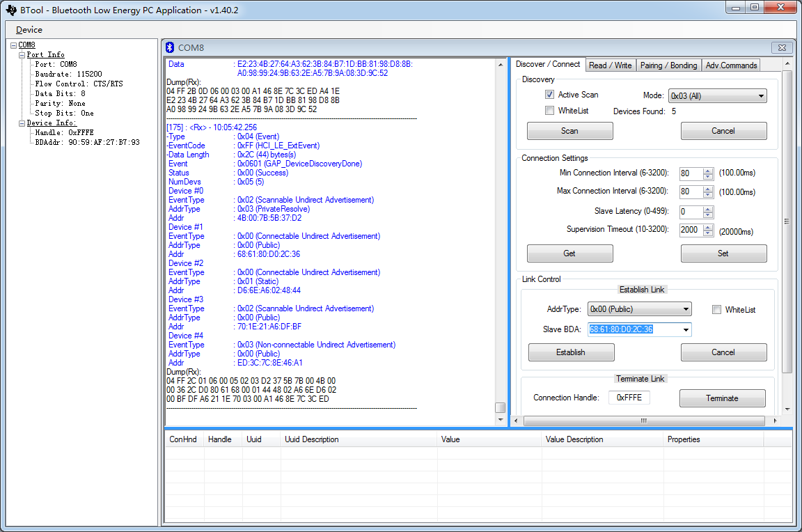Enable the WhiteList checkbox under Discovery
This screenshot has height=532, width=802.
point(550,111)
